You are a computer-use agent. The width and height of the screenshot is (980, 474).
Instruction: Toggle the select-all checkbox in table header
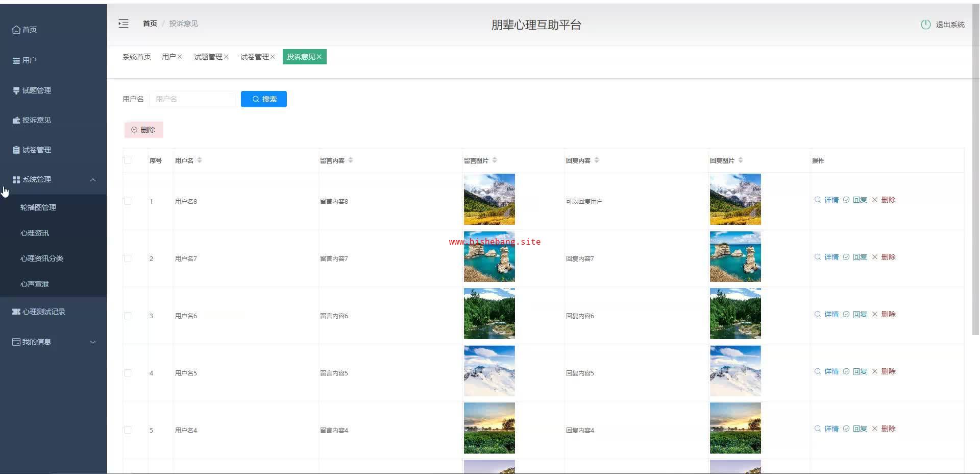[x=128, y=160]
